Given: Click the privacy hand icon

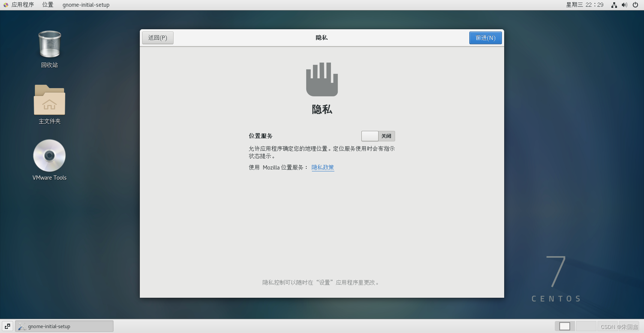Looking at the screenshot, I should (x=322, y=79).
